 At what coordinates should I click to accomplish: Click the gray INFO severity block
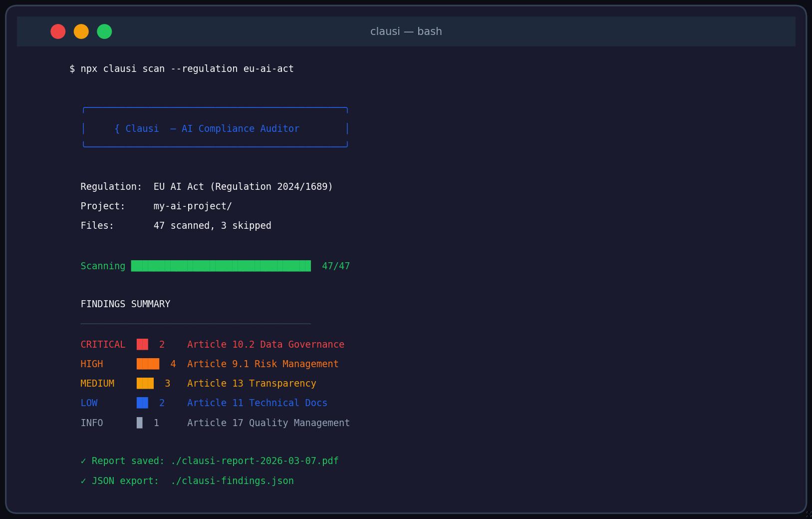(x=139, y=423)
